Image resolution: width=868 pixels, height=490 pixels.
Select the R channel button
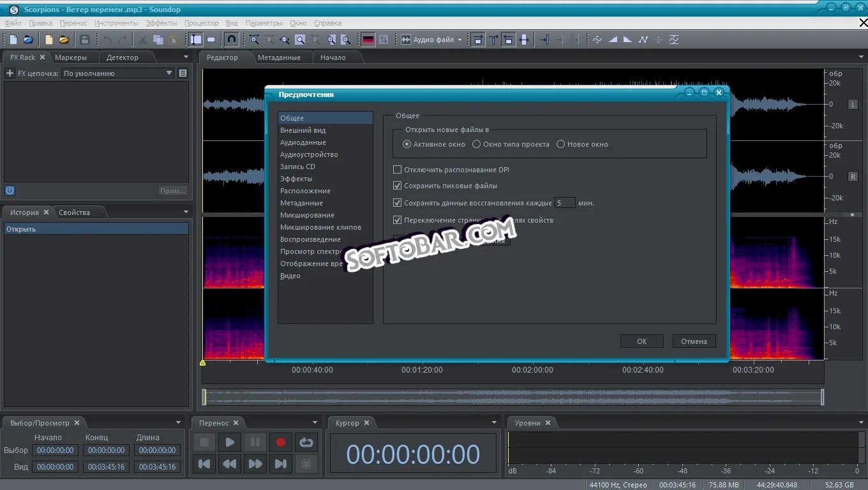[x=853, y=176]
